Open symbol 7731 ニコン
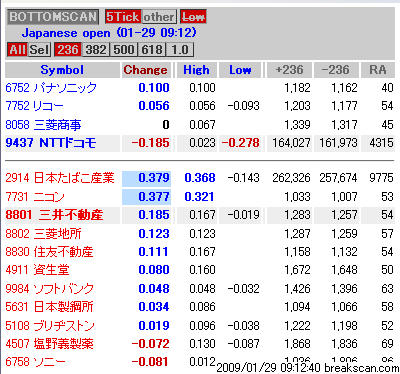This screenshot has width=400, height=374. coord(35,197)
